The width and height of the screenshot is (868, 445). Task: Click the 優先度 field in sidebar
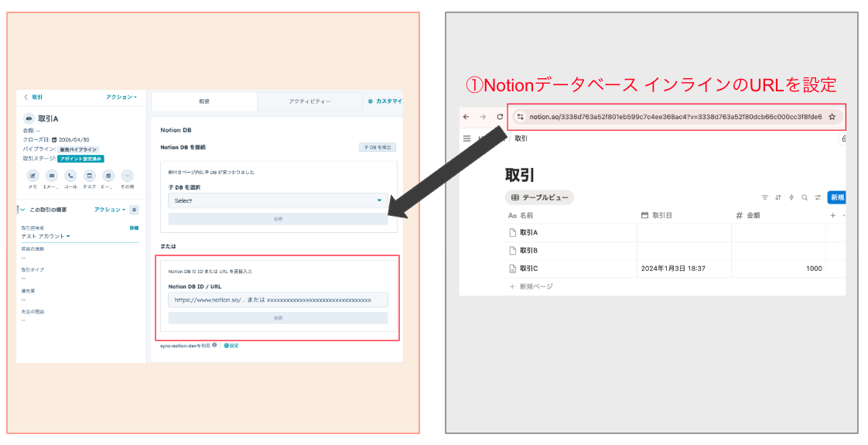tap(28, 290)
